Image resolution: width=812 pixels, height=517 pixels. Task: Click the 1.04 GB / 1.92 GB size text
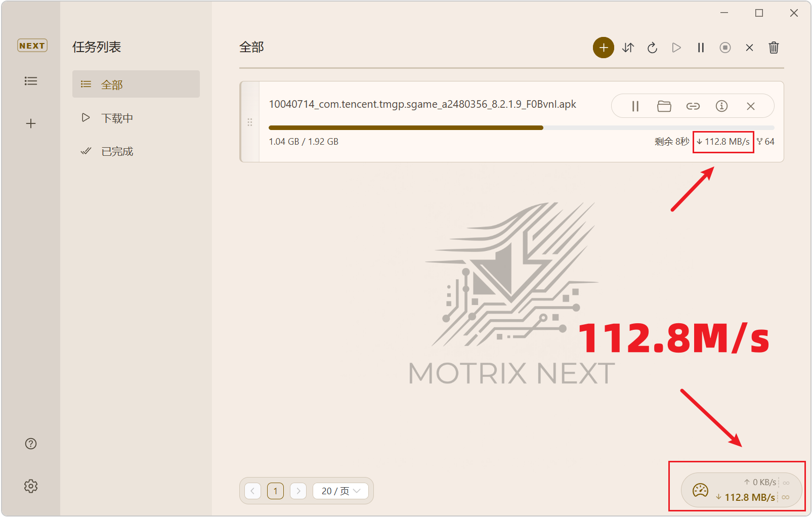coord(304,142)
